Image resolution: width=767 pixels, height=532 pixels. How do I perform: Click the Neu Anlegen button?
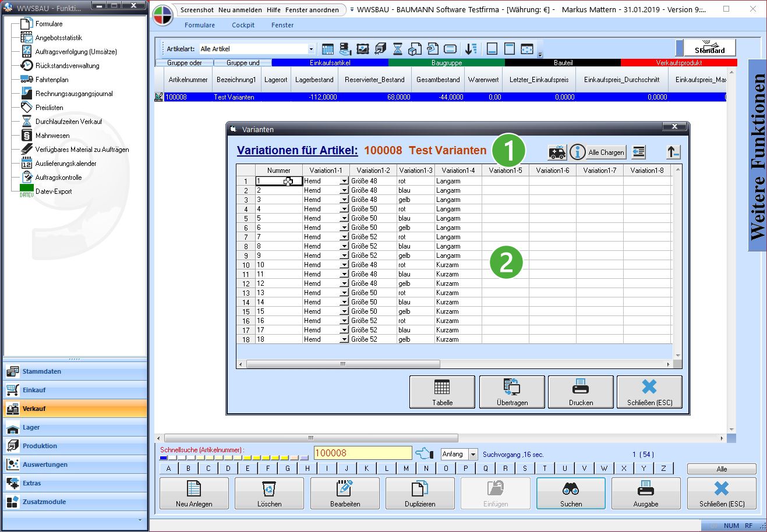coord(194,494)
